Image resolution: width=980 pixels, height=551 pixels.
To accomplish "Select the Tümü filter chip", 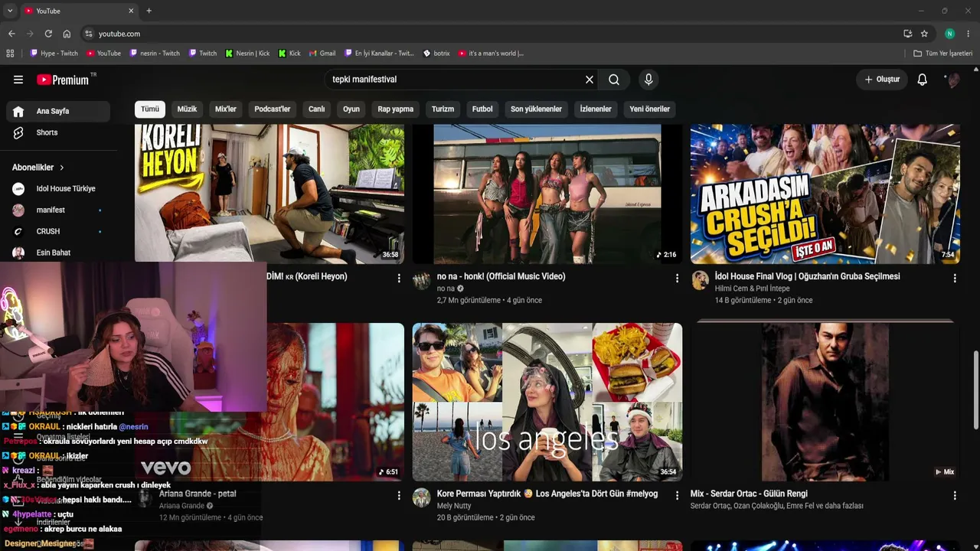I will coord(150,109).
